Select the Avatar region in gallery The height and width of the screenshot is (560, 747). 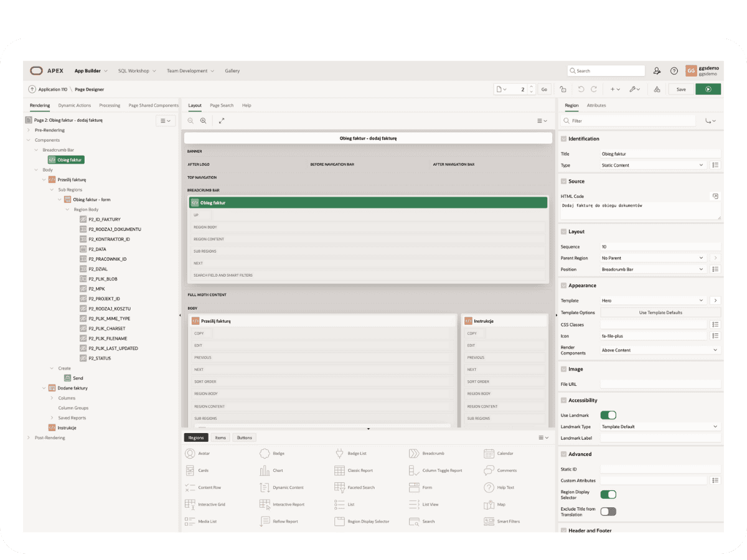click(198, 454)
